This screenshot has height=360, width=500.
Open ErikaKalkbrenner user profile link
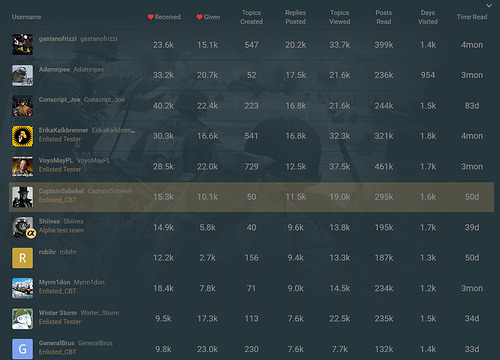point(63,130)
